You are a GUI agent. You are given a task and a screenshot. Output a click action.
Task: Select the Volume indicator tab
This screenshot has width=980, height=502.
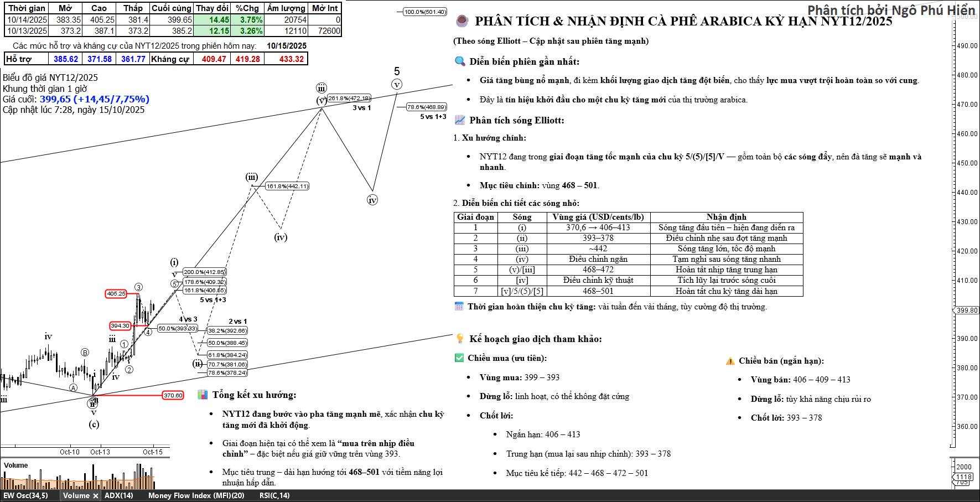coord(76,496)
